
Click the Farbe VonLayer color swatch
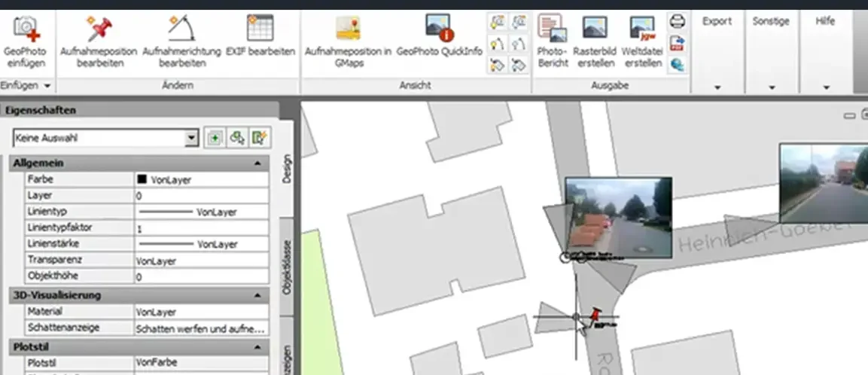click(142, 180)
